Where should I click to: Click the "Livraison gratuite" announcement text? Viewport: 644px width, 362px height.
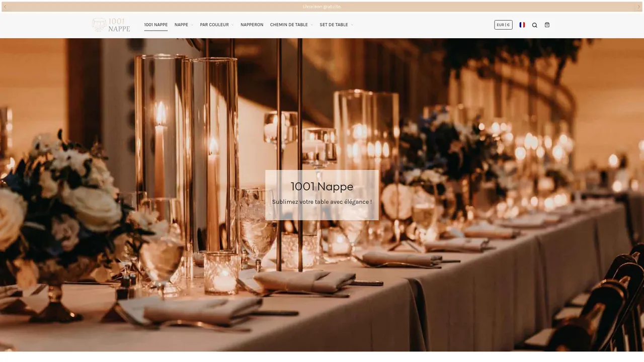(321, 7)
